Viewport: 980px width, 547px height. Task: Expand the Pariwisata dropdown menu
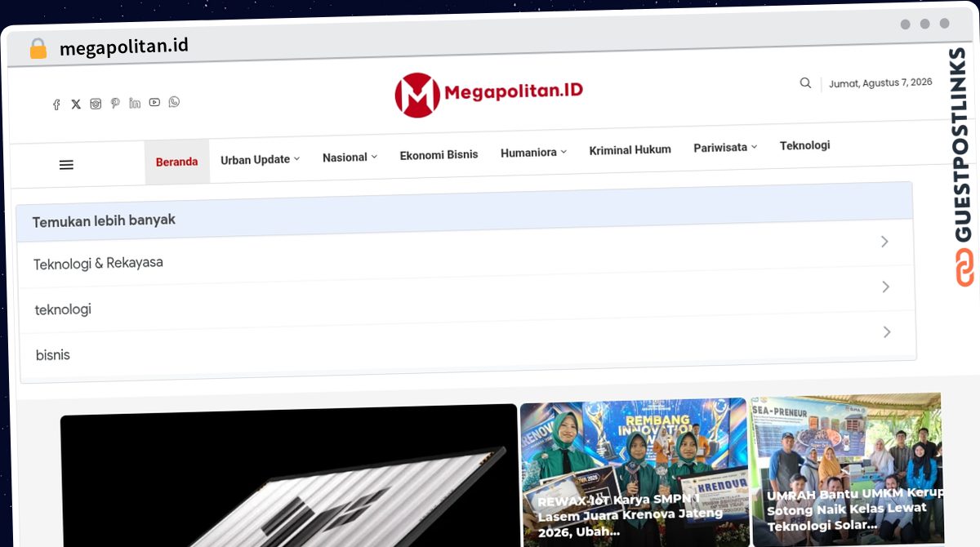click(725, 148)
